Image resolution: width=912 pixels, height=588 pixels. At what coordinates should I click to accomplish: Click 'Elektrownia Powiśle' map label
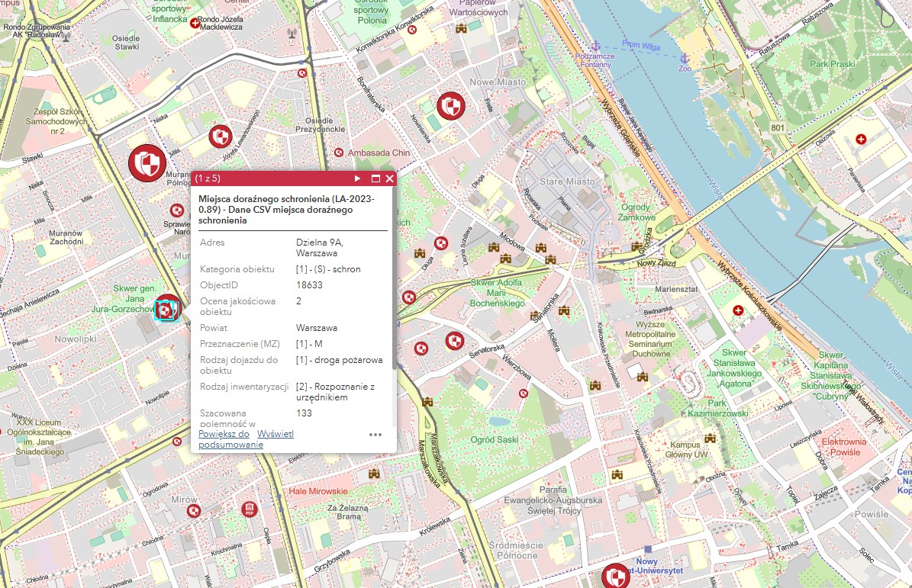[x=844, y=447]
